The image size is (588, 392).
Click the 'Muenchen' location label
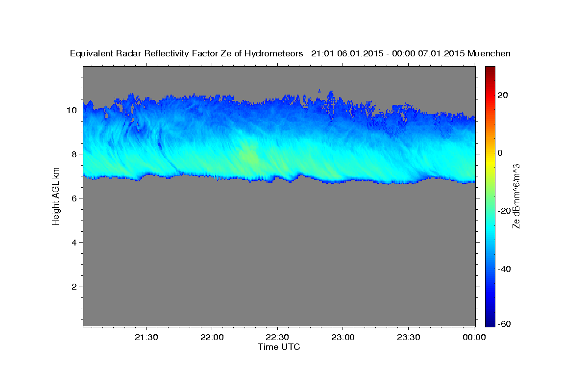[x=489, y=53]
